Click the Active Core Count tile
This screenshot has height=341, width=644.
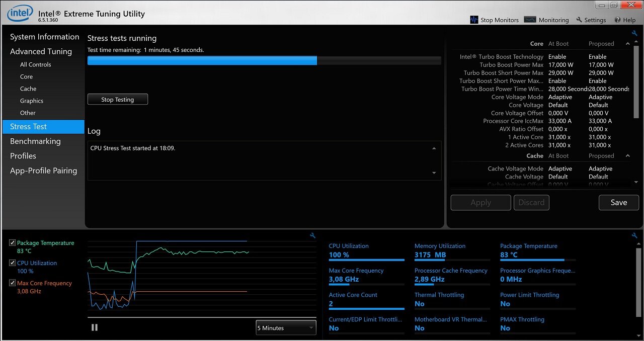coord(367,300)
